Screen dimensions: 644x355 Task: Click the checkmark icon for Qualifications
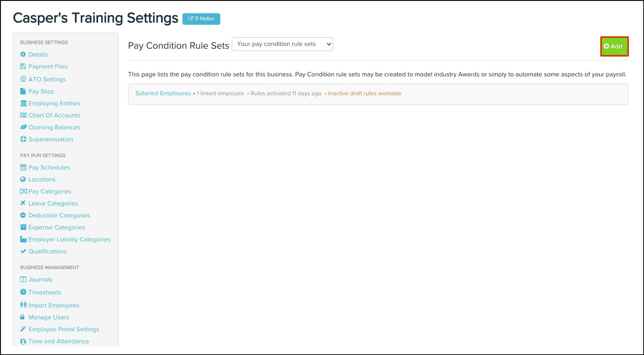coord(23,251)
